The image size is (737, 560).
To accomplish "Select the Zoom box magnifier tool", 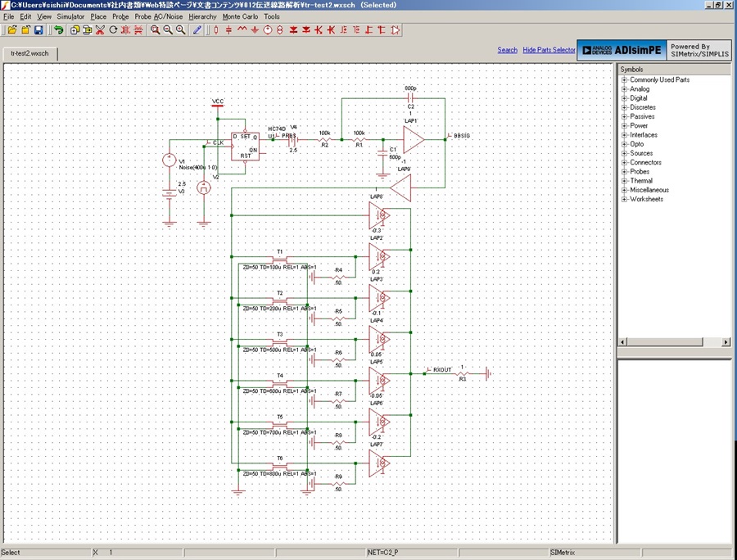I will coord(155,30).
